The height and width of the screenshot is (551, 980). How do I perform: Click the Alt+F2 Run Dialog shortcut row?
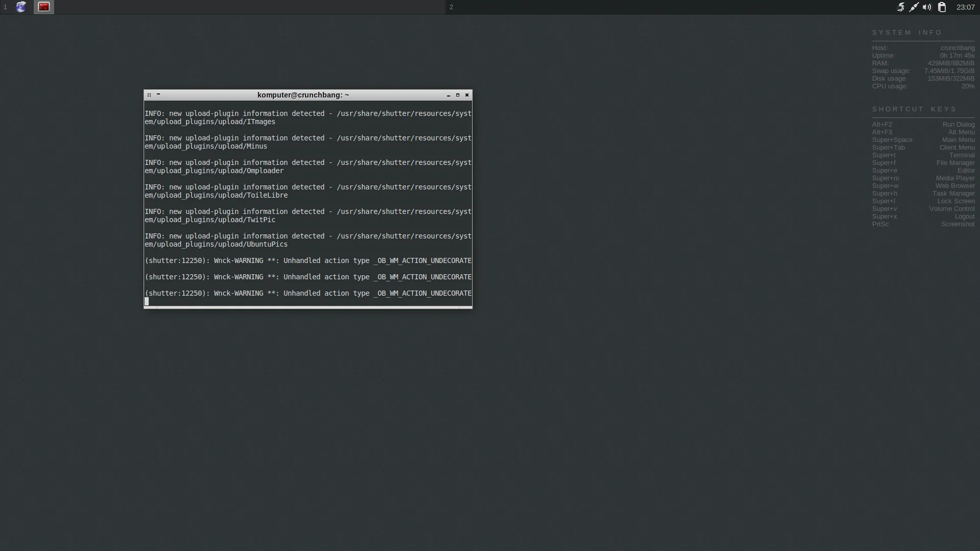[x=923, y=125]
